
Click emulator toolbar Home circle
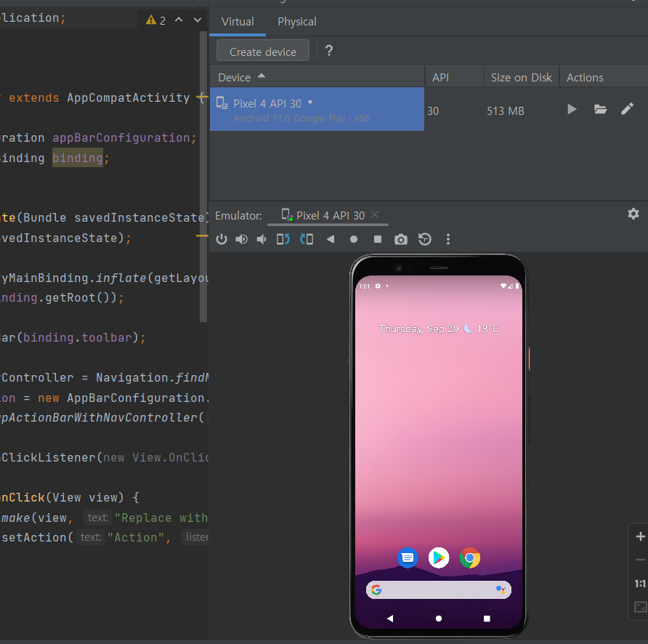click(354, 239)
